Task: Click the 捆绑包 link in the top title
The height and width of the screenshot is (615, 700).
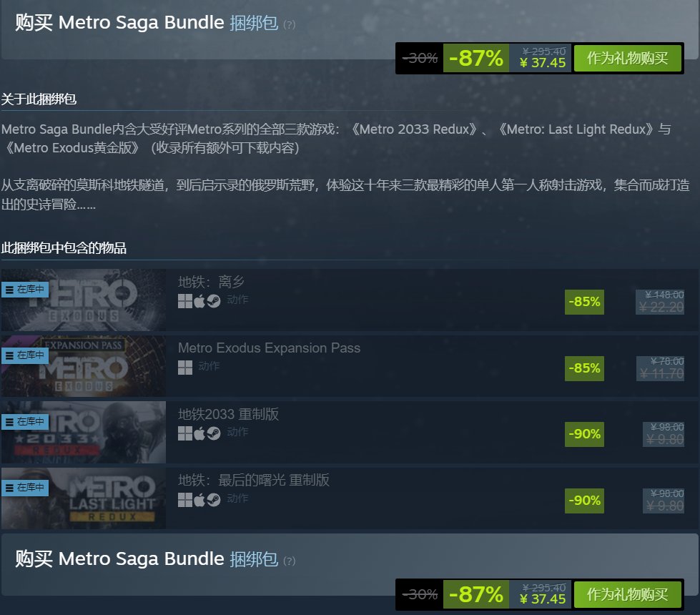Action: [253, 23]
